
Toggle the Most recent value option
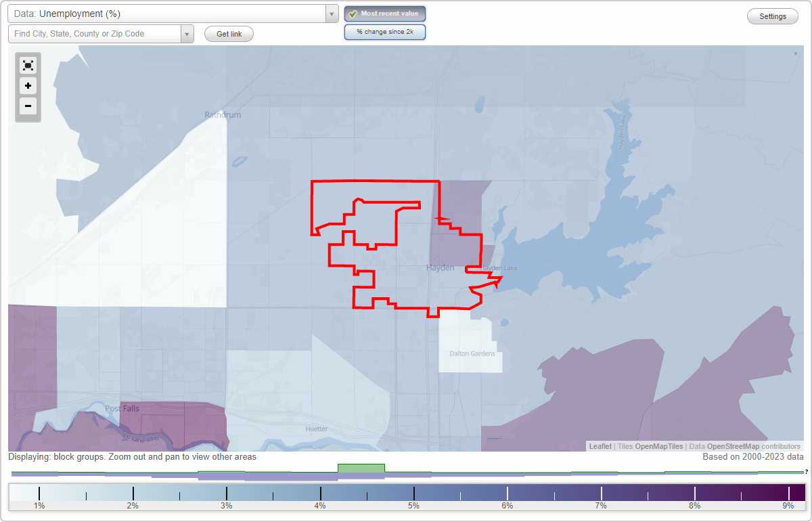385,14
